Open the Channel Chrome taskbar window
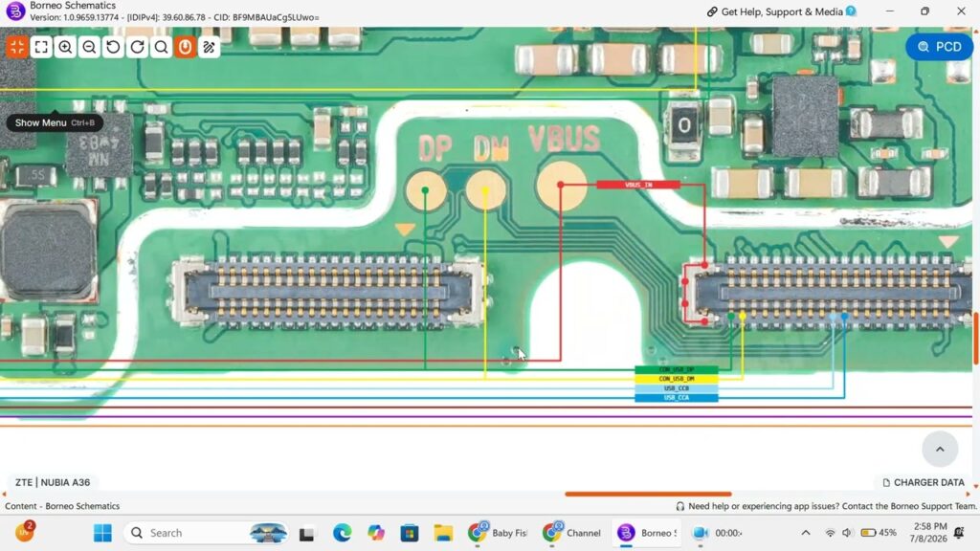980x551 pixels. (572, 533)
